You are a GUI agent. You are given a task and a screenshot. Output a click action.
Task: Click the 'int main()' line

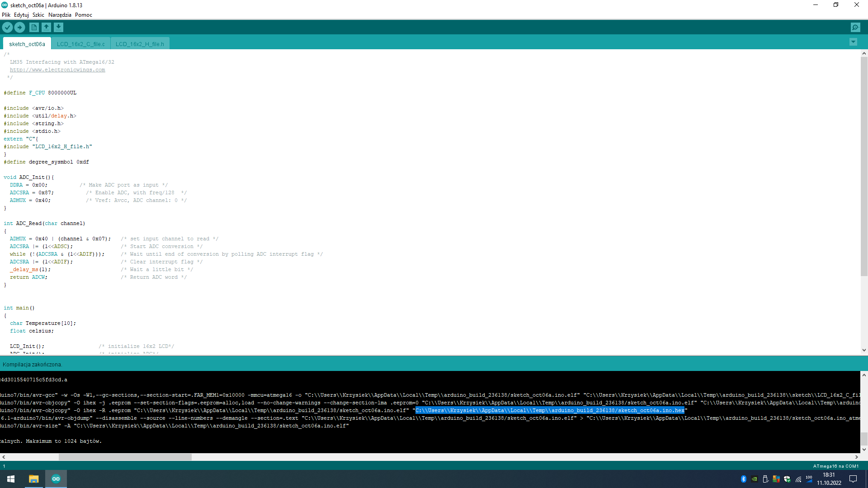(19, 308)
